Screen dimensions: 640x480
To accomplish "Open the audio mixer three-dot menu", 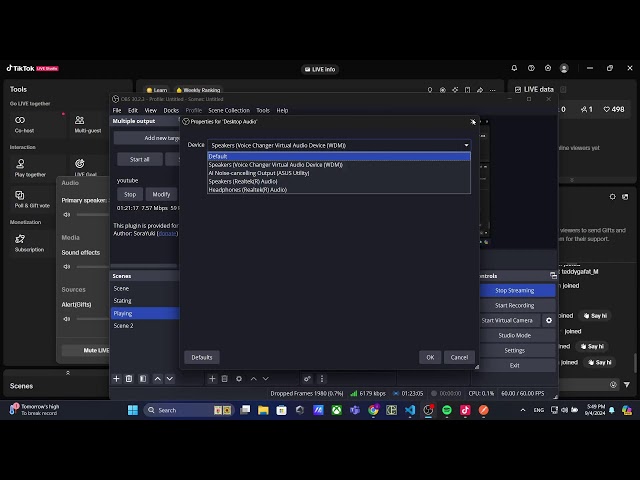I will [x=322, y=379].
